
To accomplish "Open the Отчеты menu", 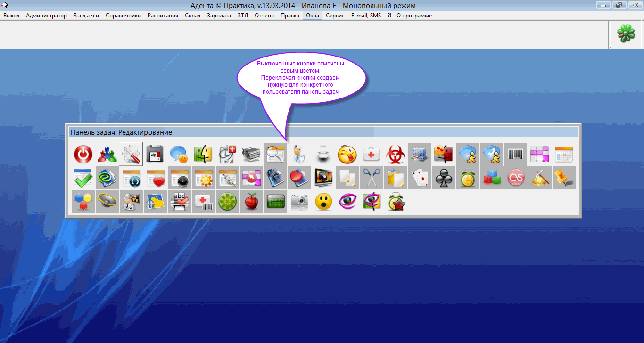I will point(264,16).
